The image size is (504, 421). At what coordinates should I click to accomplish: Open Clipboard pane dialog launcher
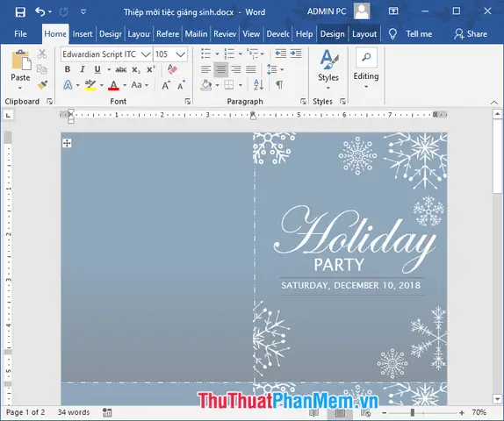(49, 102)
